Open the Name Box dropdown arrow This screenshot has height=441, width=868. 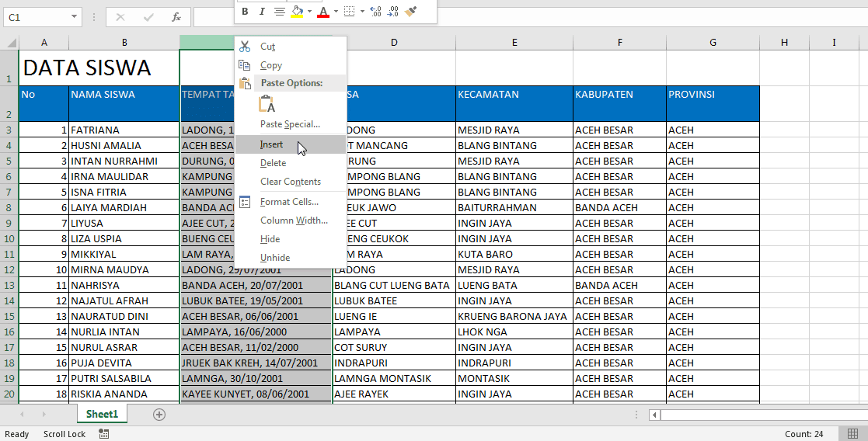pyautogui.click(x=74, y=17)
